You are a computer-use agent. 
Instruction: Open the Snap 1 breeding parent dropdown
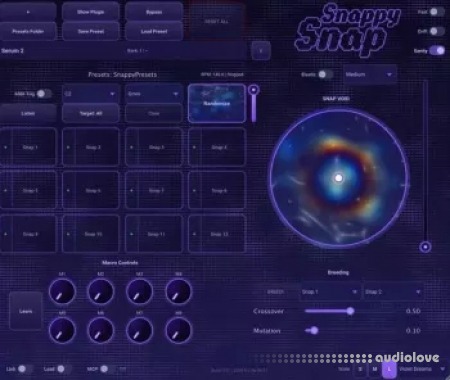pos(330,292)
